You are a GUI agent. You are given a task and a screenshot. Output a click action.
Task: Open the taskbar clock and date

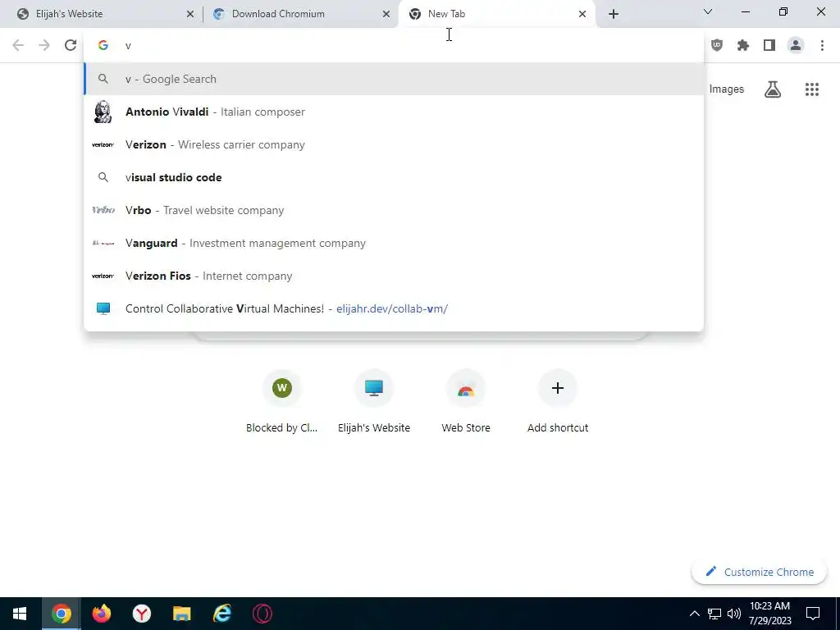[x=769, y=614]
